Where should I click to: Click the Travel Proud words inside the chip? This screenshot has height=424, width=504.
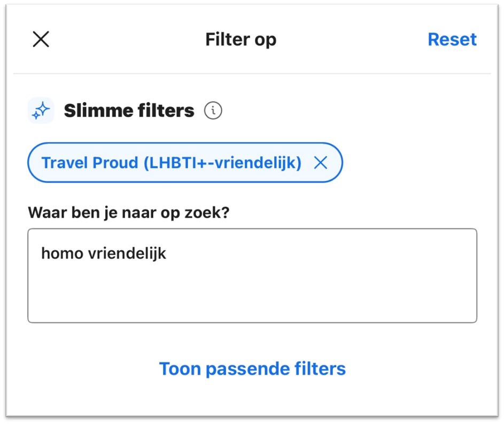point(89,163)
